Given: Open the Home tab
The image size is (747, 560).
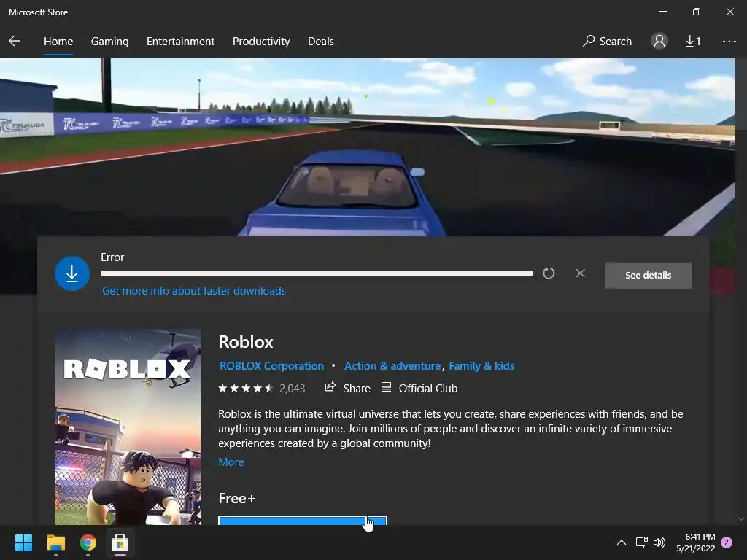Looking at the screenshot, I should coord(58,42).
